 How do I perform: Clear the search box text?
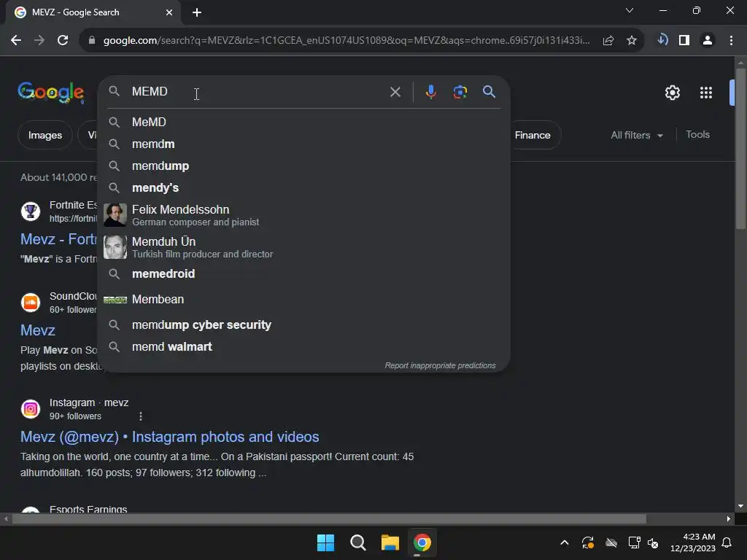tap(395, 92)
